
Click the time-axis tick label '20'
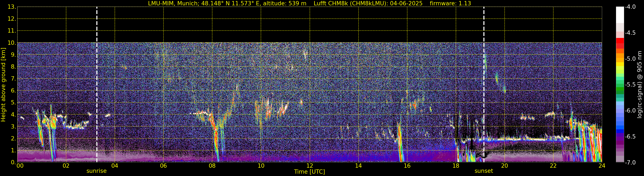click(x=505, y=166)
